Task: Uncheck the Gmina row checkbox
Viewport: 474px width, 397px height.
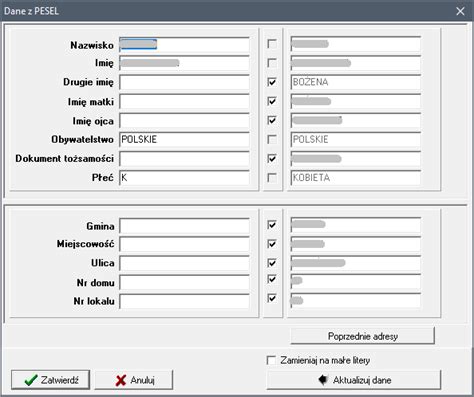Action: [272, 225]
